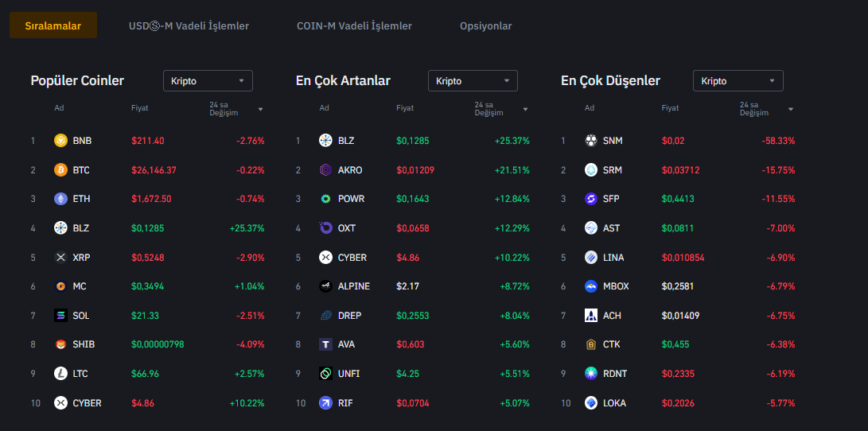Select the Sıralamalar tab
Viewport: 868px width, 431px height.
53,26
